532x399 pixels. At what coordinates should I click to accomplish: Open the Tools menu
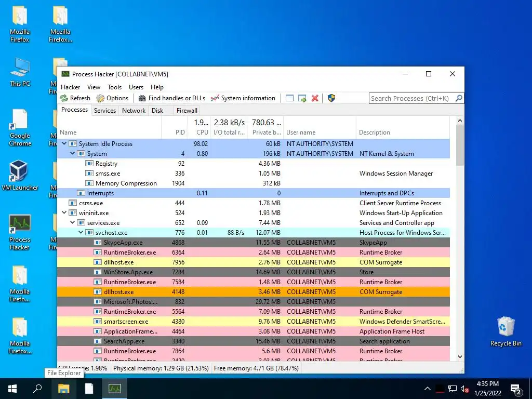(x=114, y=87)
